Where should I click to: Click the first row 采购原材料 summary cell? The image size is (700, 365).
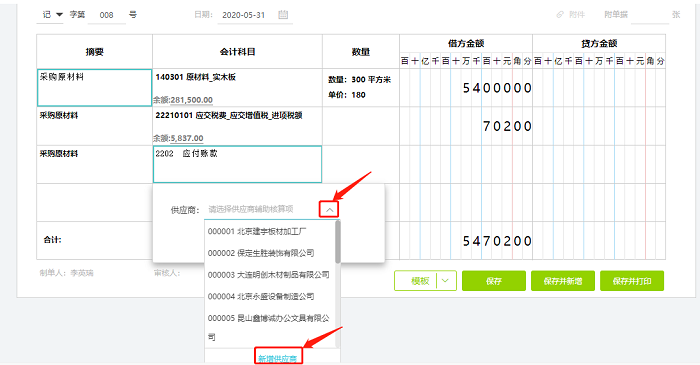94,87
